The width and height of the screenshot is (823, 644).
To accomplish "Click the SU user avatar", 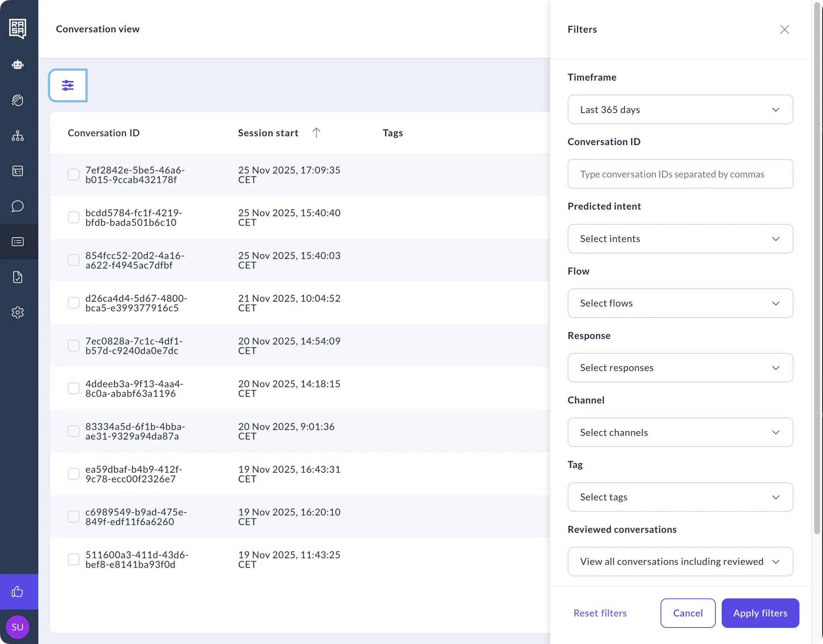I will (18, 627).
